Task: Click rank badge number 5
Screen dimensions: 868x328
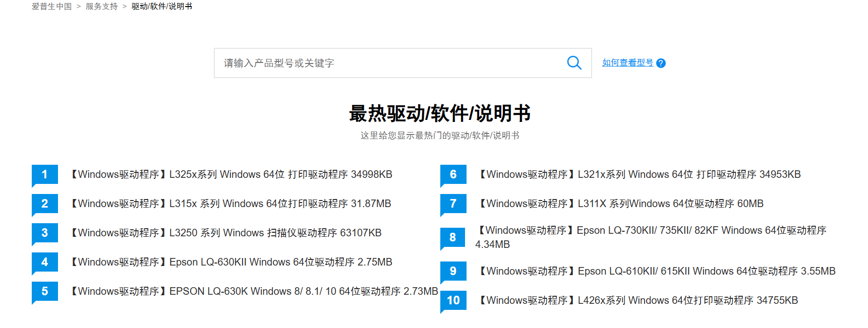Action: pos(45,292)
